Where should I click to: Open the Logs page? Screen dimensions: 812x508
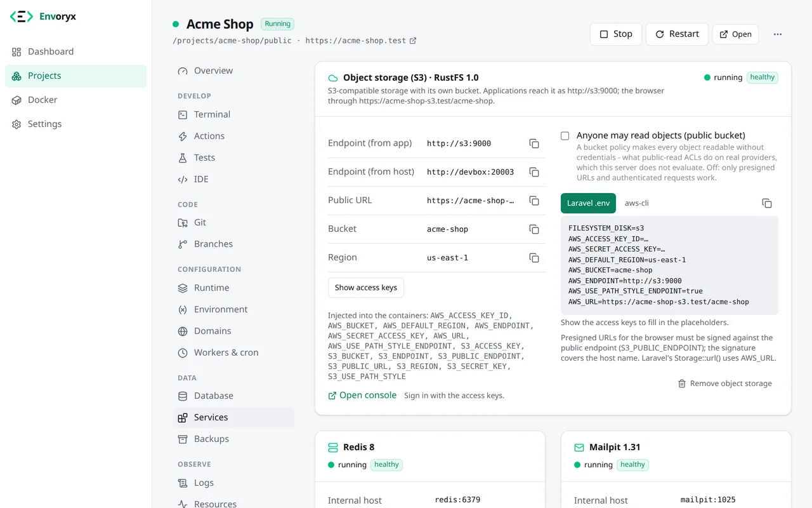click(233, 483)
